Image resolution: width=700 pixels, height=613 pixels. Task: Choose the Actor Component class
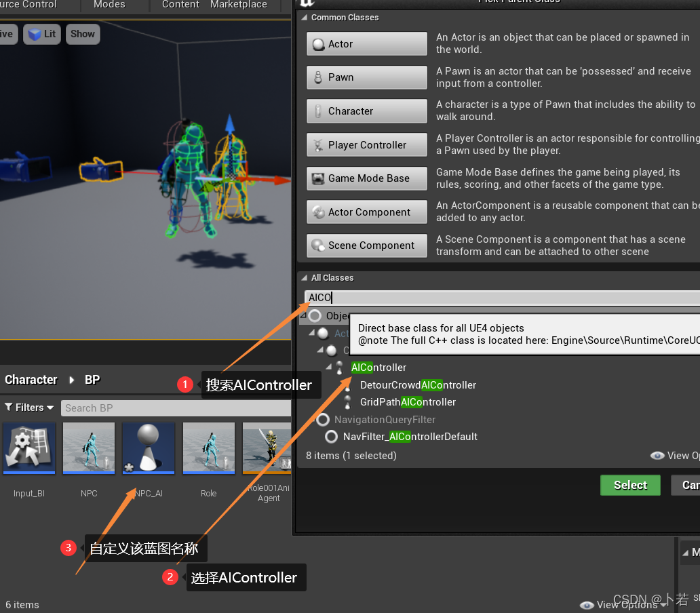tap(366, 212)
